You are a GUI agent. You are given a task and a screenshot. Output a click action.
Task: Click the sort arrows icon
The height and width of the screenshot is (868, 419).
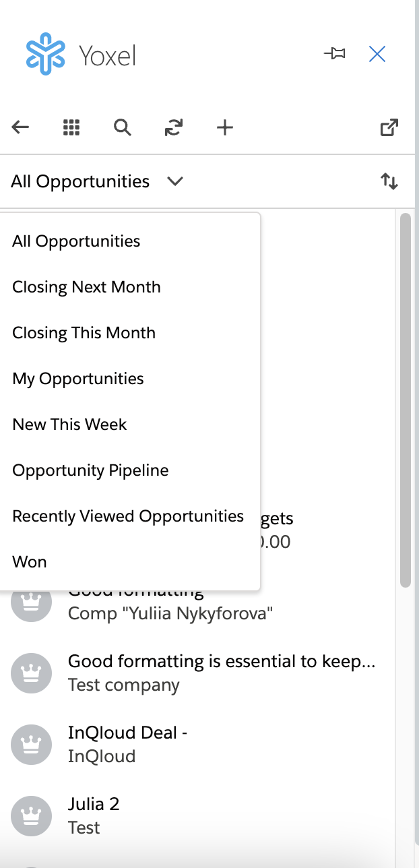click(x=389, y=181)
